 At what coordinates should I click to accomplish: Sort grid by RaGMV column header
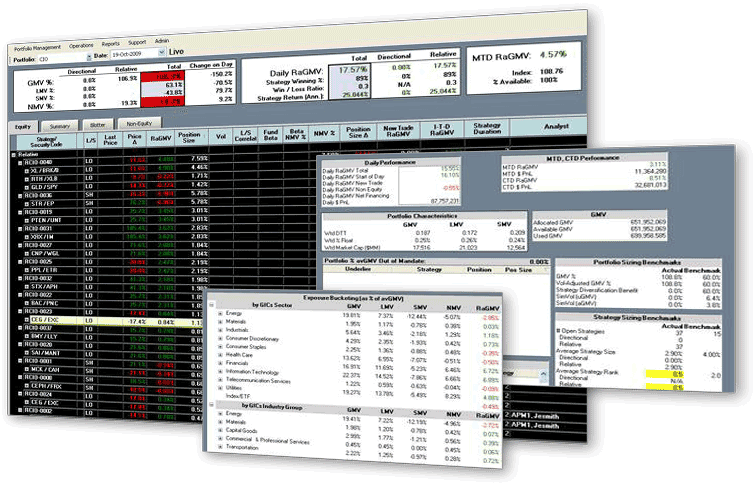point(161,138)
